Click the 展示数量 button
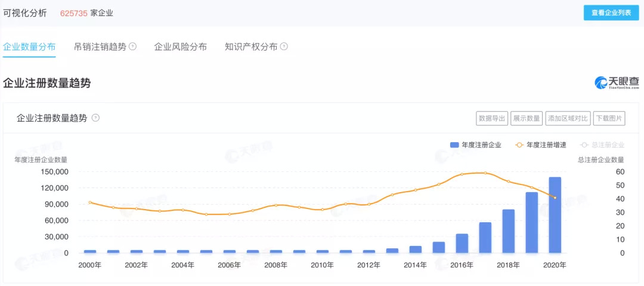 point(527,119)
